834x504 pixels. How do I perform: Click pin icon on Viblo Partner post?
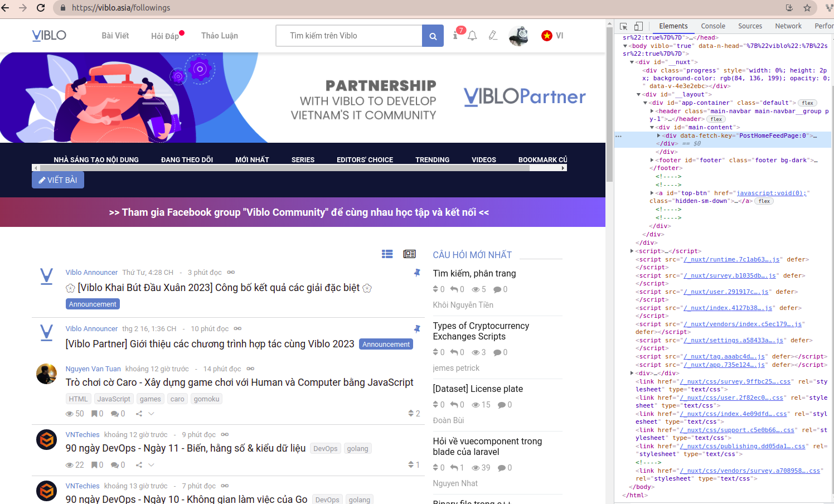point(417,329)
